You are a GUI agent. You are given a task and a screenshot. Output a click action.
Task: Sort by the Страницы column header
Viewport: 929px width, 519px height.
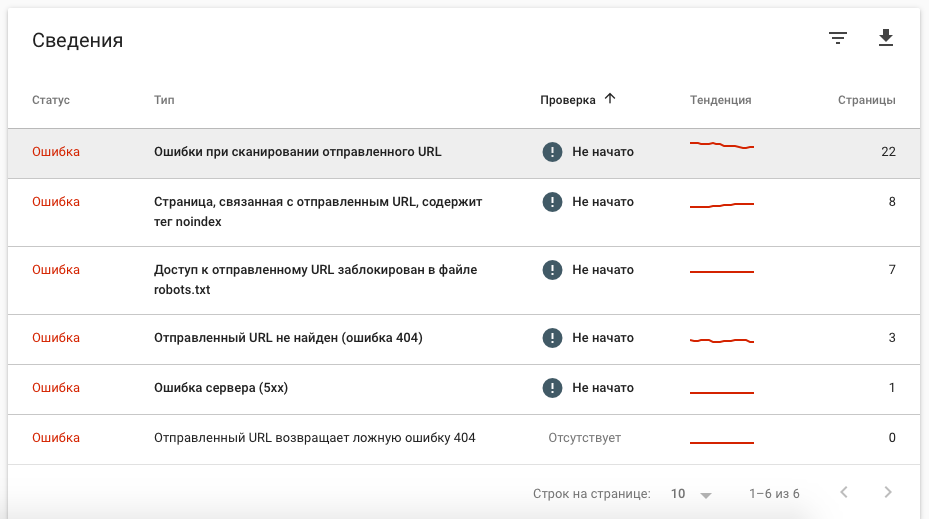(x=866, y=100)
